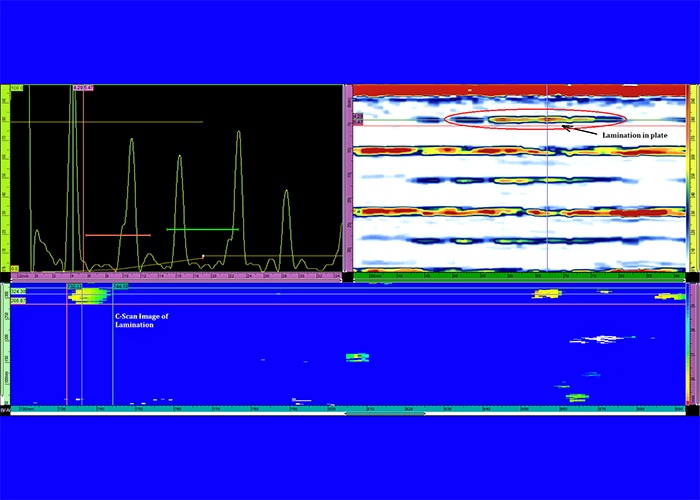Click the 4.29 depth cursor label in the B-scan
This screenshot has height=500, width=700.
(358, 116)
